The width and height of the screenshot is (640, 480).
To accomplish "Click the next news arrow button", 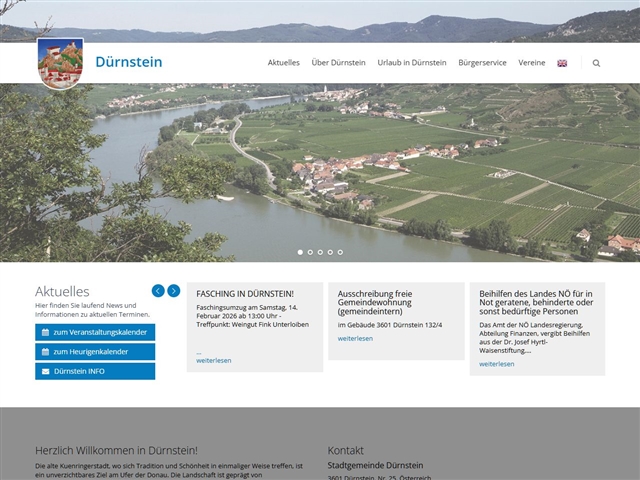I will click(174, 291).
